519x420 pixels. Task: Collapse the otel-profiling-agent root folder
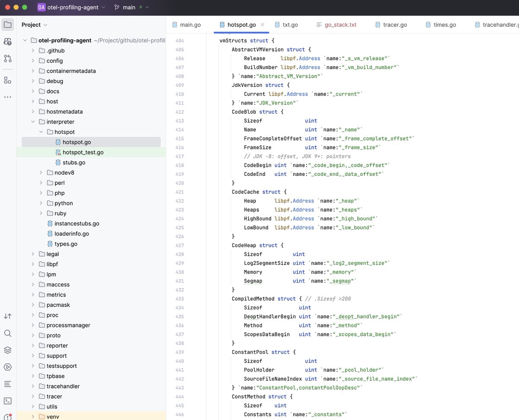pyautogui.click(x=25, y=41)
